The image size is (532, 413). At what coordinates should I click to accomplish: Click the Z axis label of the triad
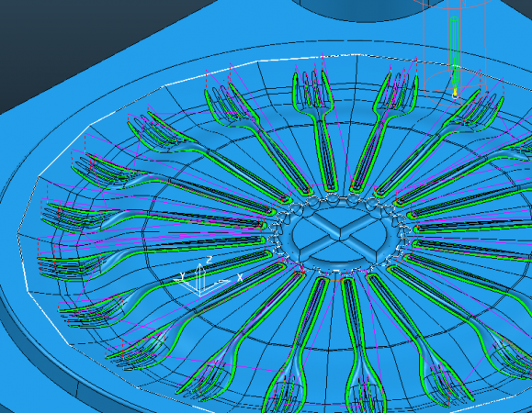(x=209, y=260)
